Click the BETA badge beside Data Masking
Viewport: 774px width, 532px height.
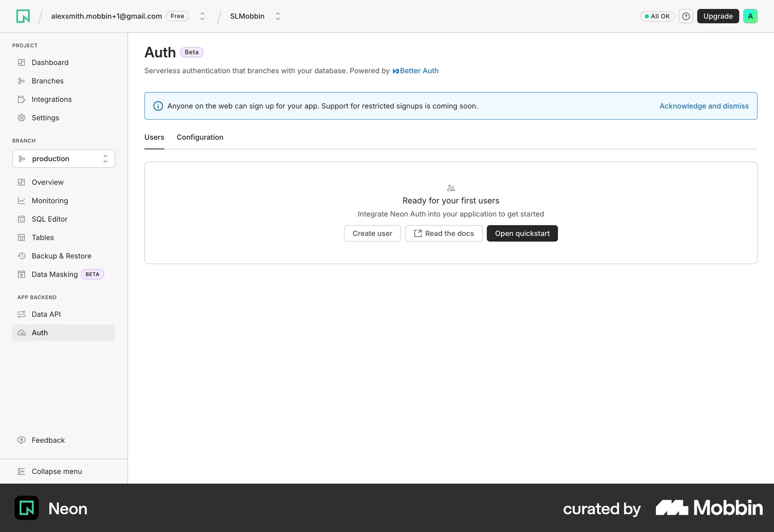tap(92, 274)
